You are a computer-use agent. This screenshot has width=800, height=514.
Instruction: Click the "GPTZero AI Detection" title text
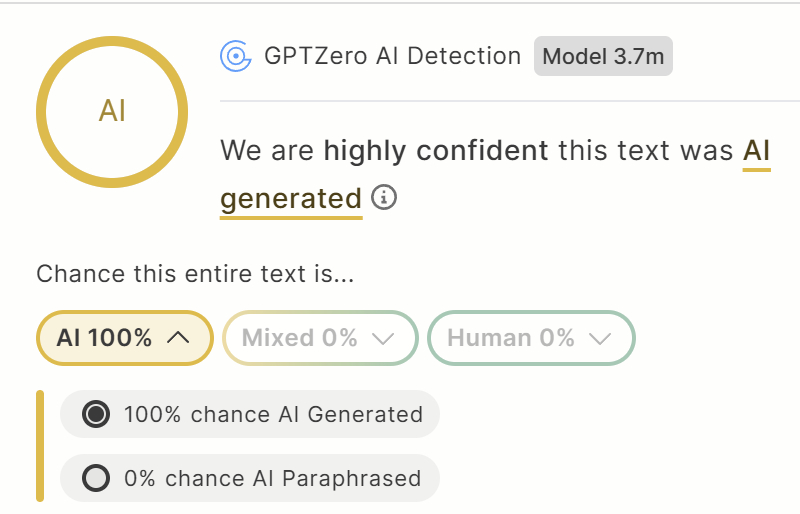(392, 56)
